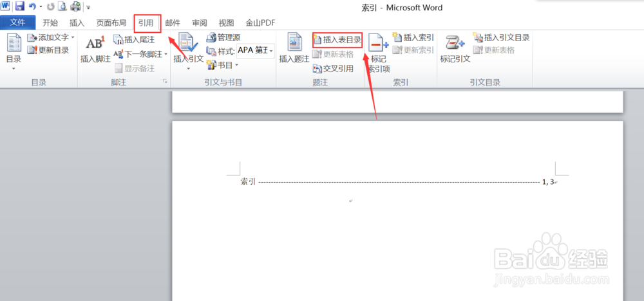The height and width of the screenshot is (301, 644).
Task: Click the 插入引文 icon
Action: [189, 43]
